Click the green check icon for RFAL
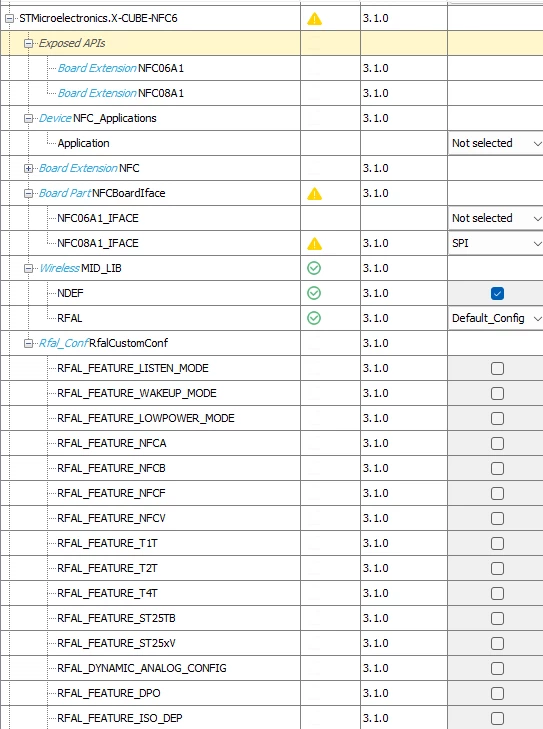Image resolution: width=543 pixels, height=729 pixels. 314,318
